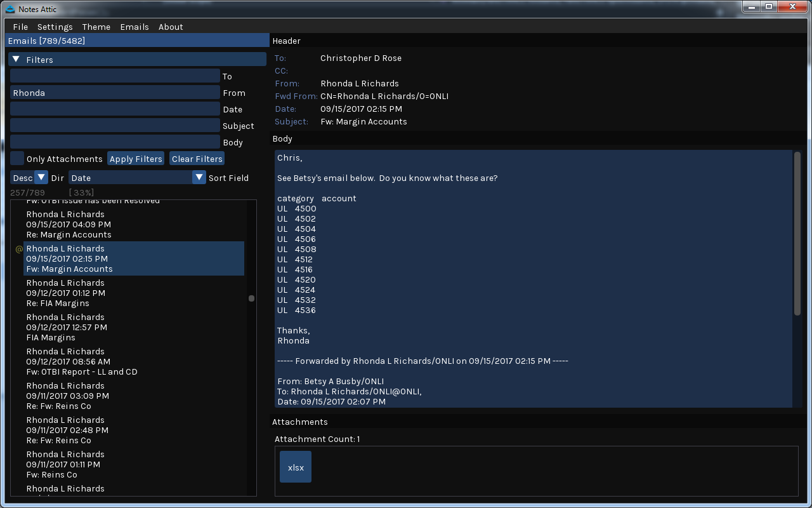Click sender name Rhonda L Richards in header
Viewport: 812px width, 508px height.
pos(360,83)
